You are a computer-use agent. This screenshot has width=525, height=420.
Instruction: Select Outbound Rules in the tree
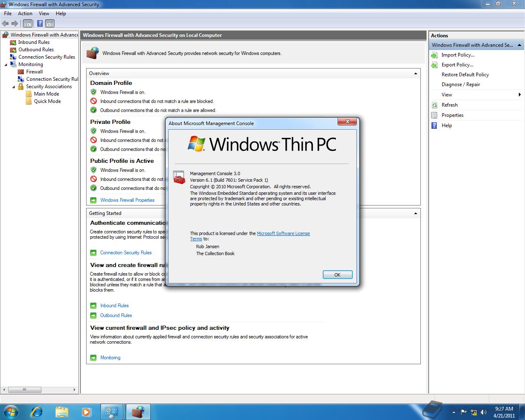pyautogui.click(x=36, y=50)
